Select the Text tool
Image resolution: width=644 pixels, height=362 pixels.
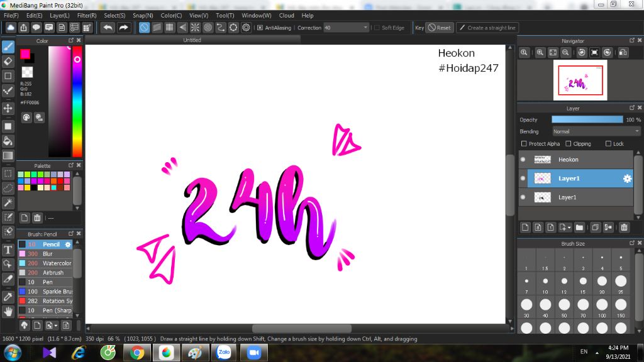point(8,250)
